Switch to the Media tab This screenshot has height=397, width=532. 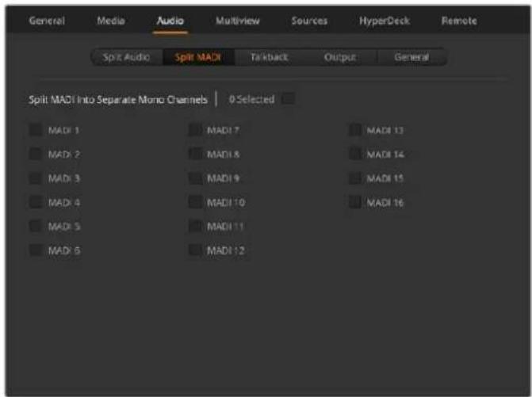click(x=111, y=21)
